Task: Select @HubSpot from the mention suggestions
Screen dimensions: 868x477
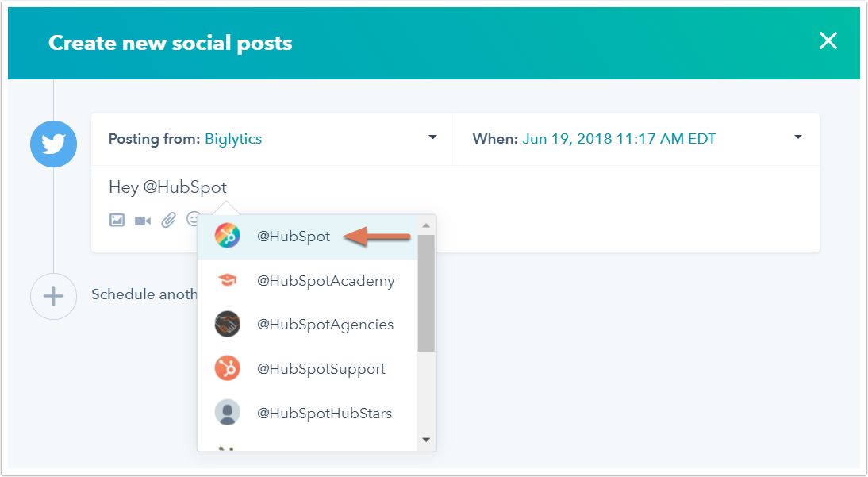Action: click(295, 236)
